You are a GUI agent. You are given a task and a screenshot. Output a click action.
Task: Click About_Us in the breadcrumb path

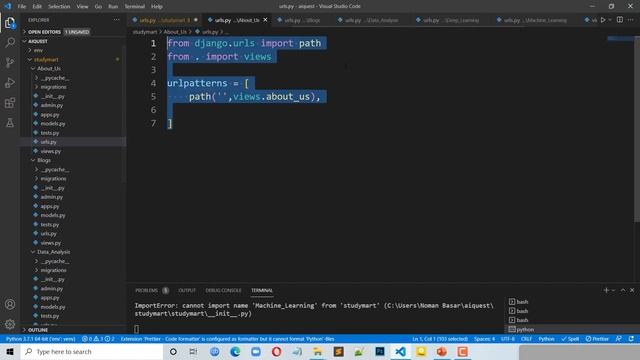pos(175,32)
